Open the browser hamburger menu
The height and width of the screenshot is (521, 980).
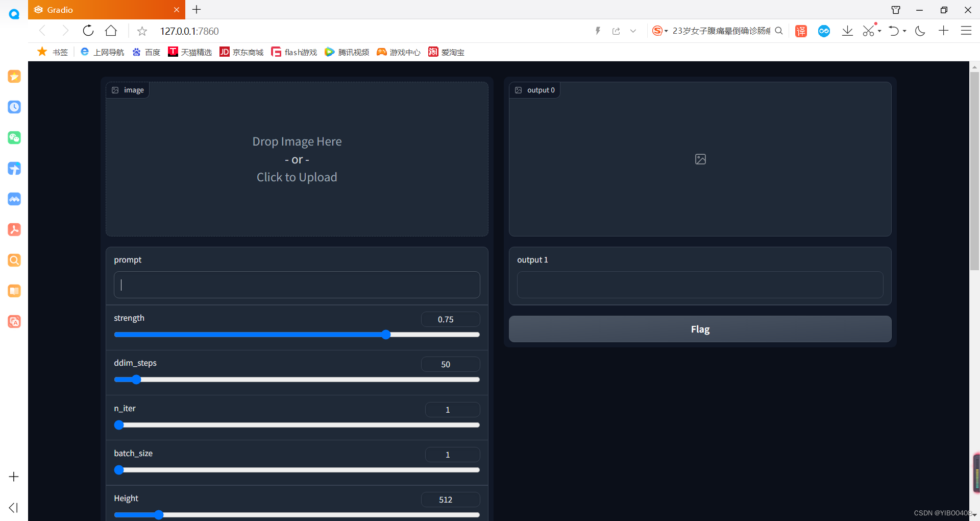[x=966, y=31]
